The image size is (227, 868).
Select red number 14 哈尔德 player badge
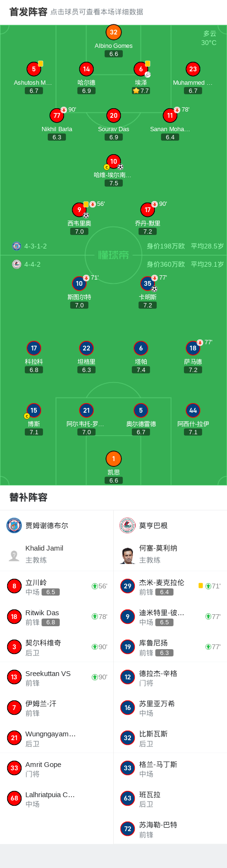[86, 69]
